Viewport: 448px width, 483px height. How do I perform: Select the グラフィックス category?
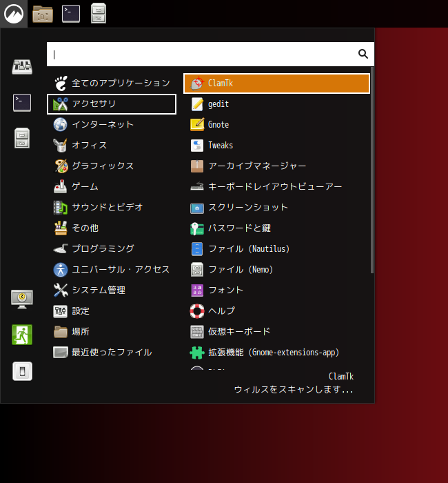(112, 166)
